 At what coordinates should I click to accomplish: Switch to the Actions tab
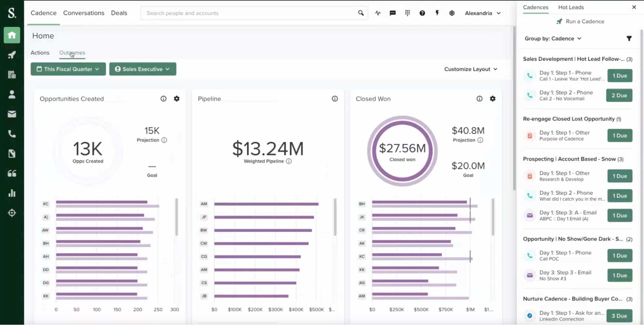pos(40,53)
